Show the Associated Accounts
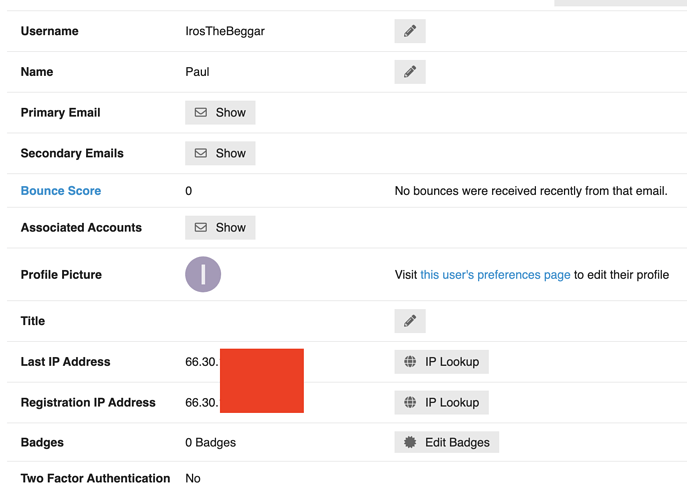The width and height of the screenshot is (687, 500). [220, 228]
